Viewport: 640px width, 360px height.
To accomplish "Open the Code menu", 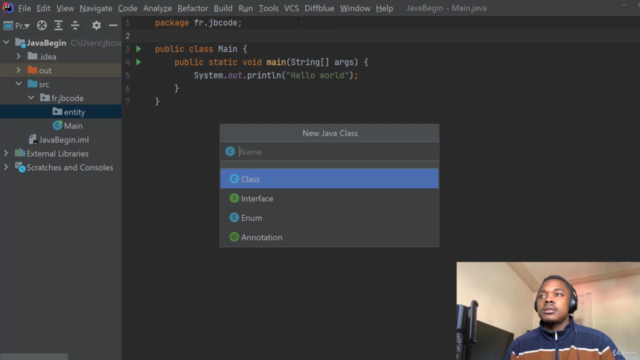I will pos(127,8).
